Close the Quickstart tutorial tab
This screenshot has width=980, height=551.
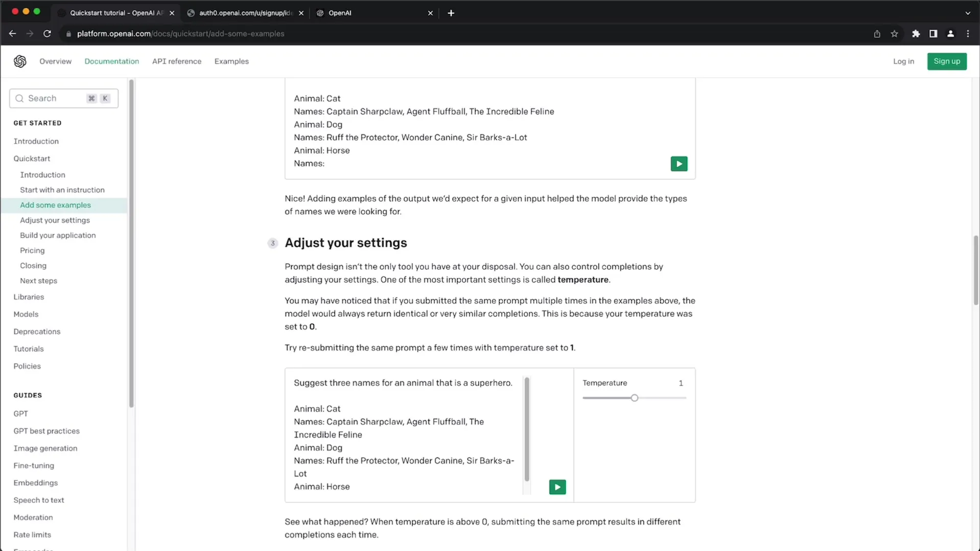[x=172, y=13]
